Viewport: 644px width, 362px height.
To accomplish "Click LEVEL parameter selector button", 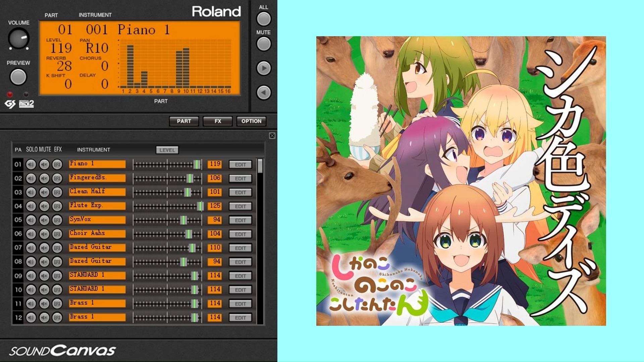I will click(x=167, y=150).
